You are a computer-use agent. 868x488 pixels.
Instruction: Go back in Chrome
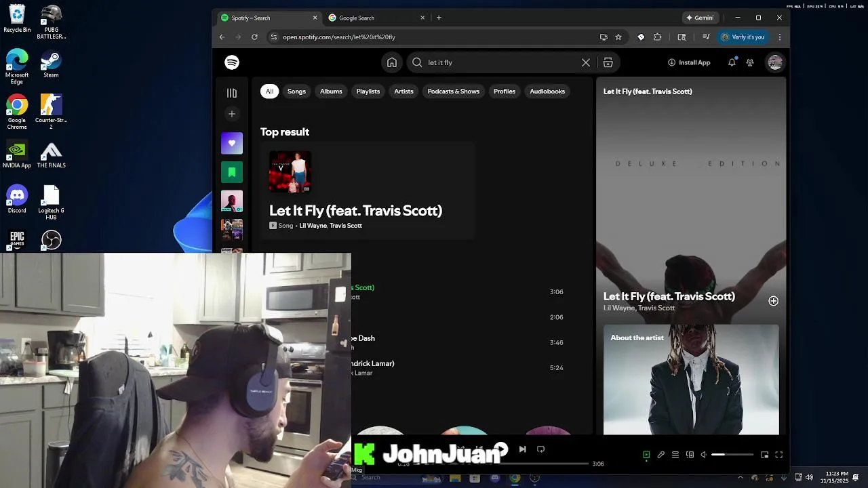(222, 37)
